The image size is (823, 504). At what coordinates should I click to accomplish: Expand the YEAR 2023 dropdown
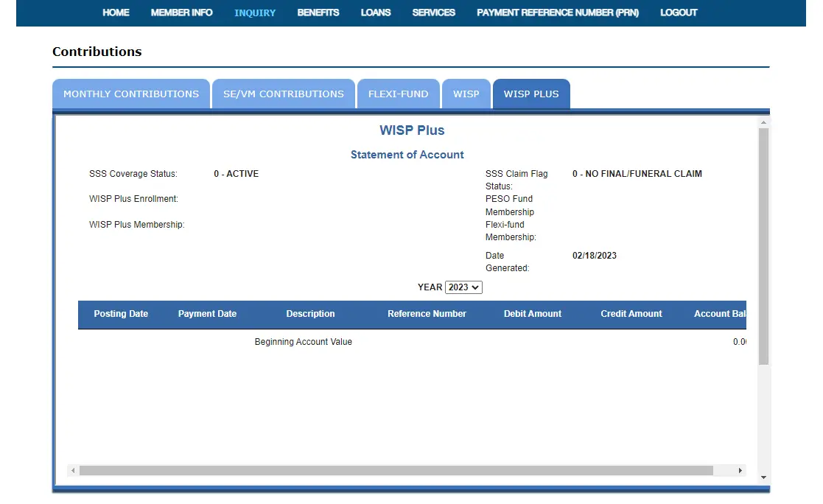pyautogui.click(x=463, y=287)
